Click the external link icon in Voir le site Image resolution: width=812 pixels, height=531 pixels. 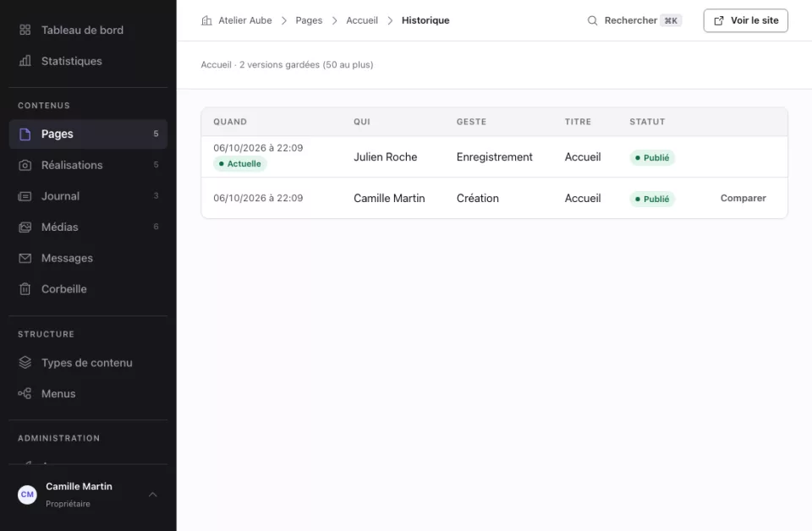719,20
